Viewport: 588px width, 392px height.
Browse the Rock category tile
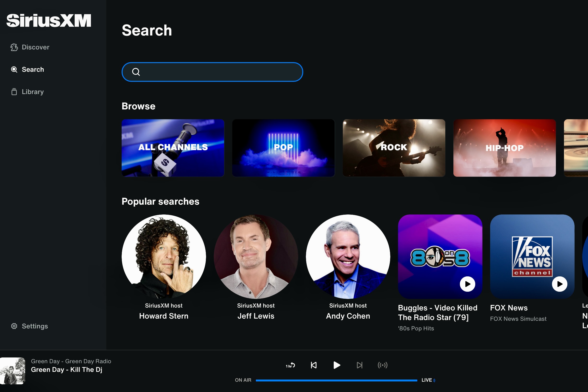pyautogui.click(x=394, y=148)
